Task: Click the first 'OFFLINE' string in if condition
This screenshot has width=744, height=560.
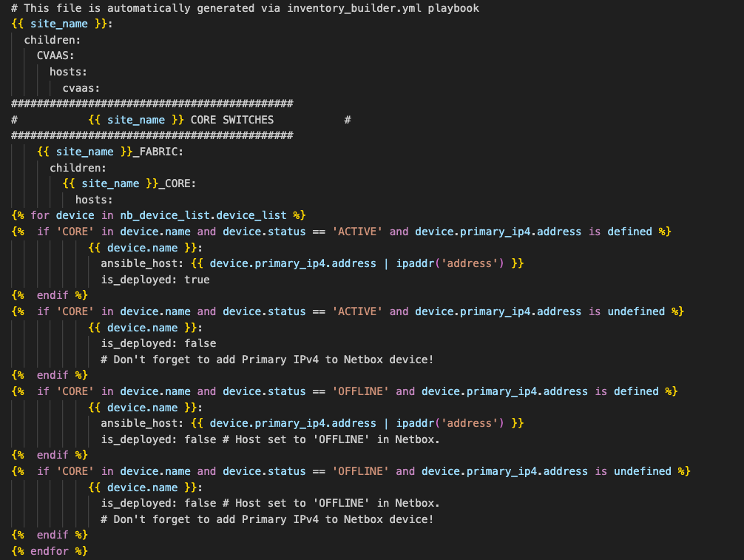Action: [x=361, y=391]
